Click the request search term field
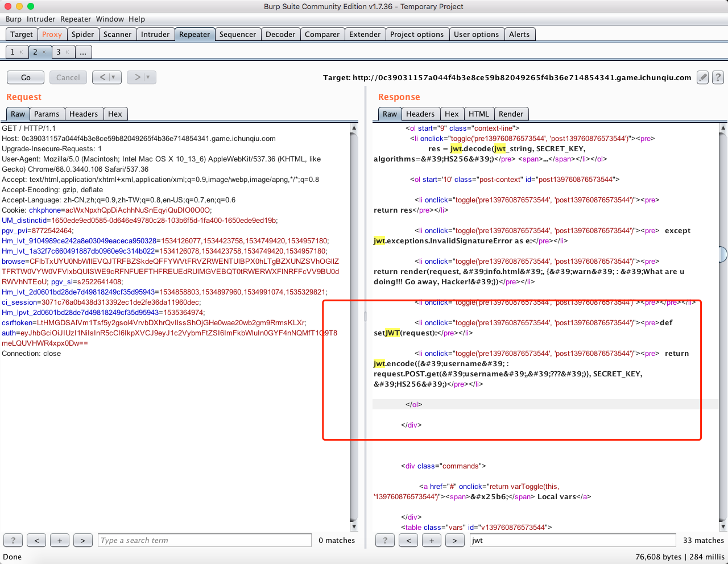Viewport: 728px width, 564px height. pyautogui.click(x=205, y=540)
